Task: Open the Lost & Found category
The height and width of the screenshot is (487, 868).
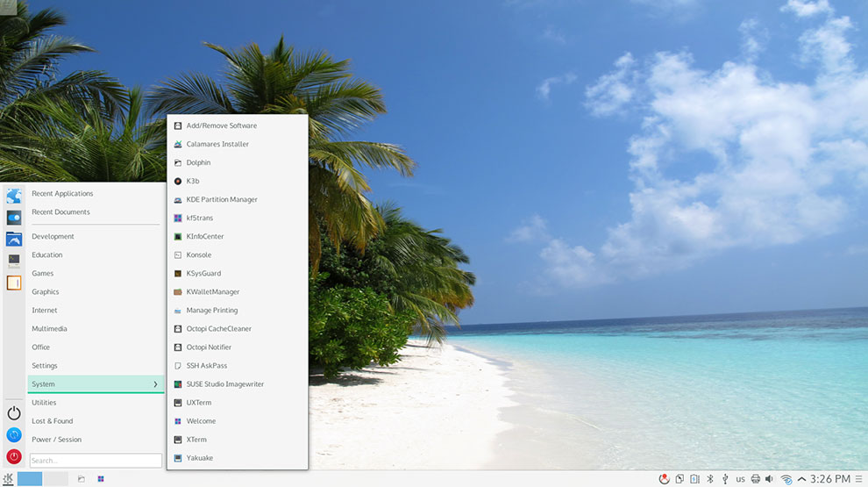Action: (94, 421)
